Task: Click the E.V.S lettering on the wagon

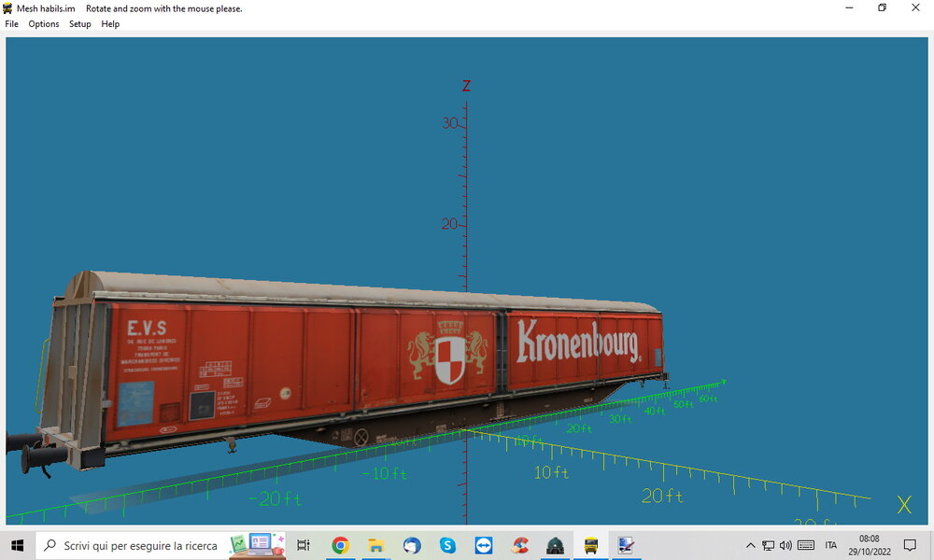Action: 147,328
